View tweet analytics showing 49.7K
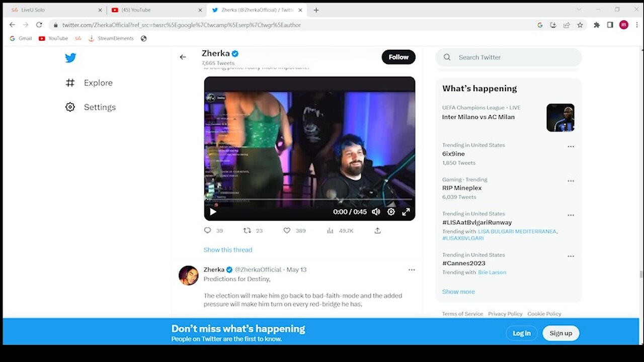This screenshot has width=644, height=362. (330, 230)
